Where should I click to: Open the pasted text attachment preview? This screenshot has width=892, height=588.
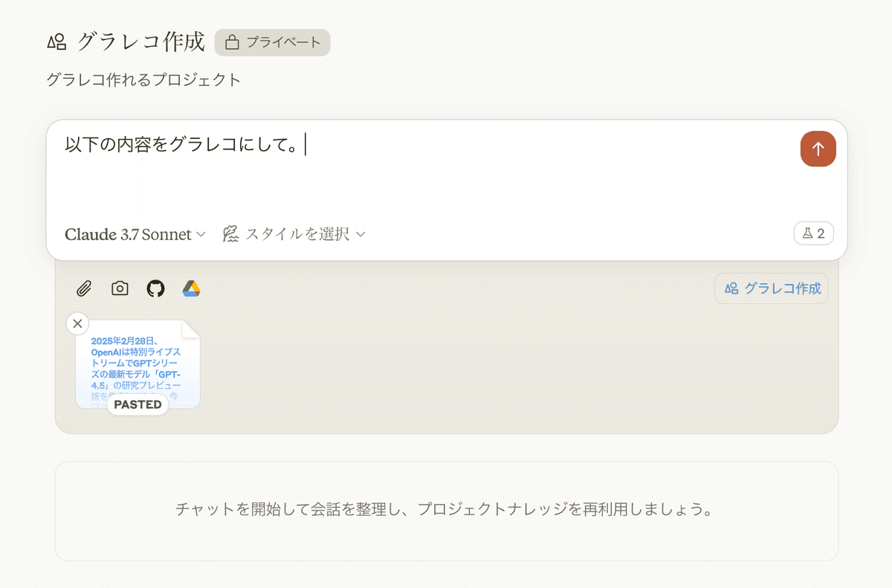pyautogui.click(x=138, y=361)
